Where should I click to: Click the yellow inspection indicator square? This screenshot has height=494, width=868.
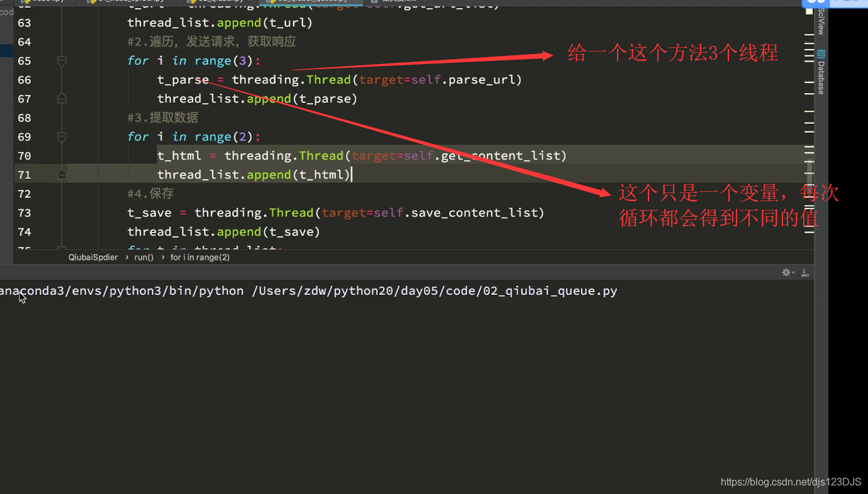tap(810, 10)
